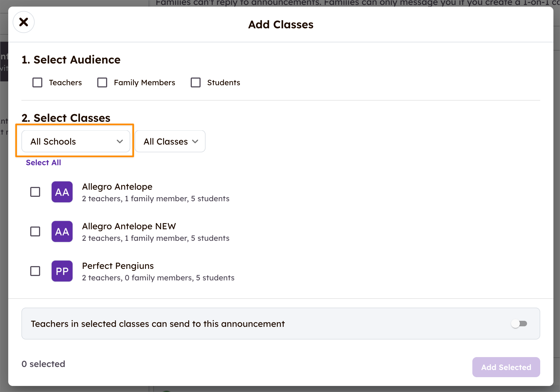Close the Add Classes dialog

click(23, 22)
